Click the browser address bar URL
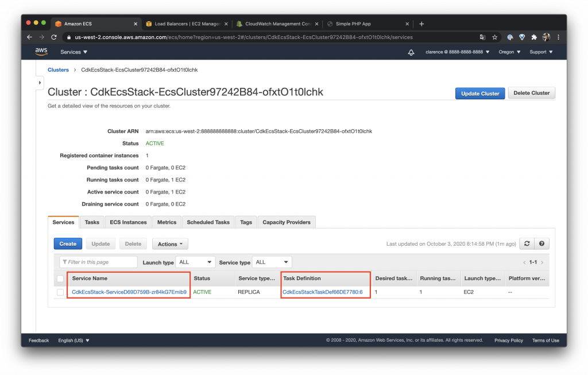 243,37
